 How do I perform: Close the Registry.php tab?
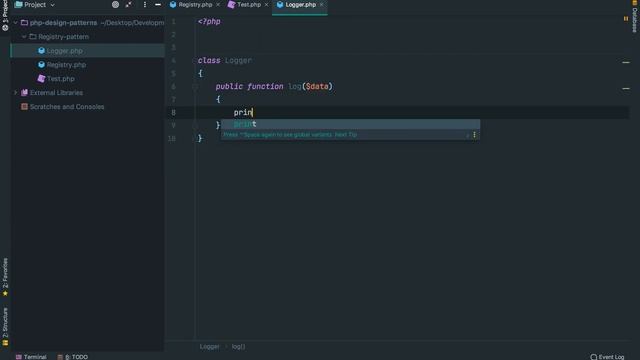218,5
